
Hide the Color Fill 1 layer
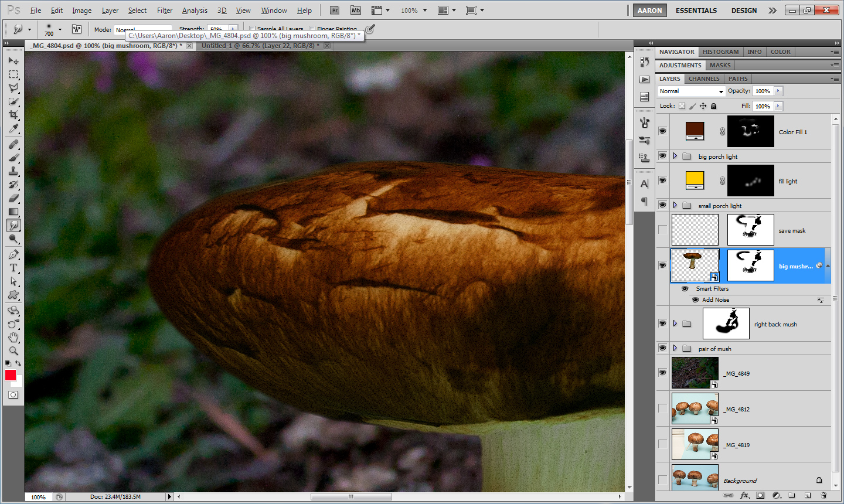pos(662,131)
